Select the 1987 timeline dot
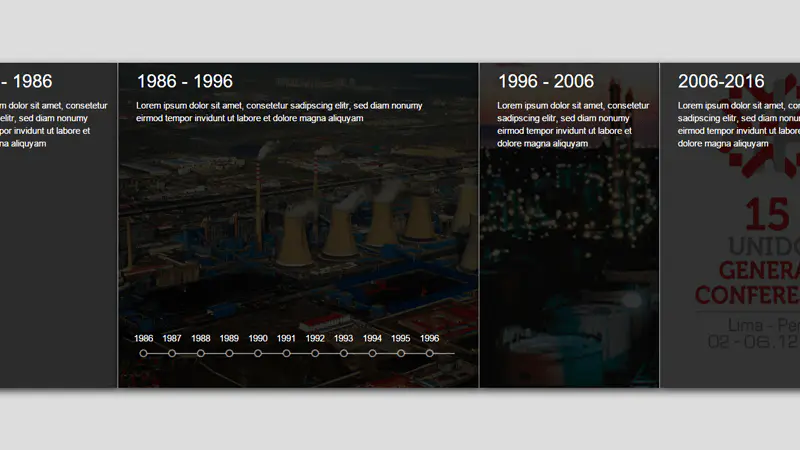Image resolution: width=800 pixels, height=450 pixels. pos(172,353)
